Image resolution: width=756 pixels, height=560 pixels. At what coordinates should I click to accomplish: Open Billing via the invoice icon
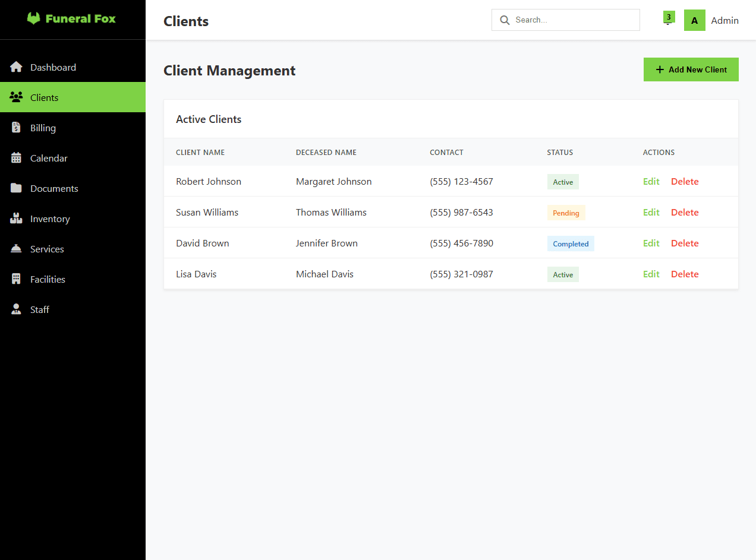pos(15,127)
